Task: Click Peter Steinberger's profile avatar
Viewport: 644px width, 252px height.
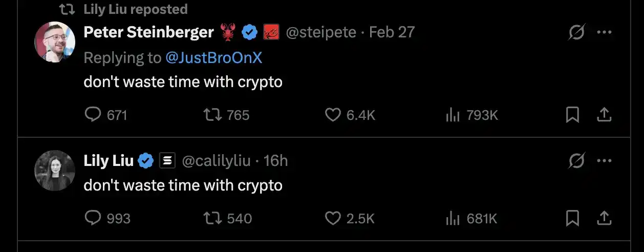Action: (55, 43)
